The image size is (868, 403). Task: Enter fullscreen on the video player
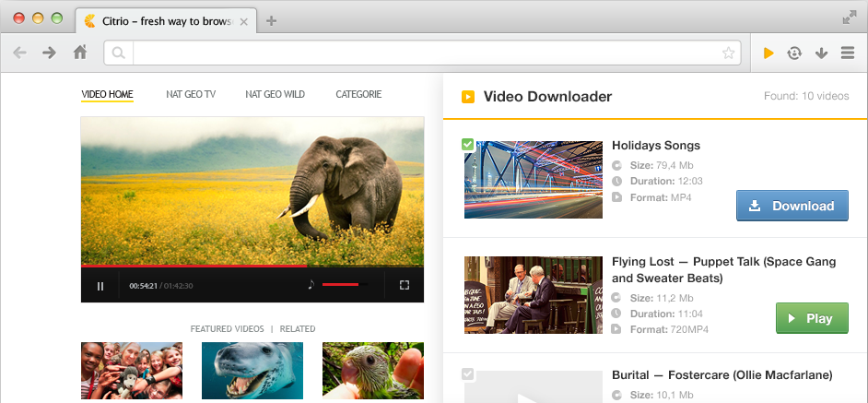[x=405, y=286]
